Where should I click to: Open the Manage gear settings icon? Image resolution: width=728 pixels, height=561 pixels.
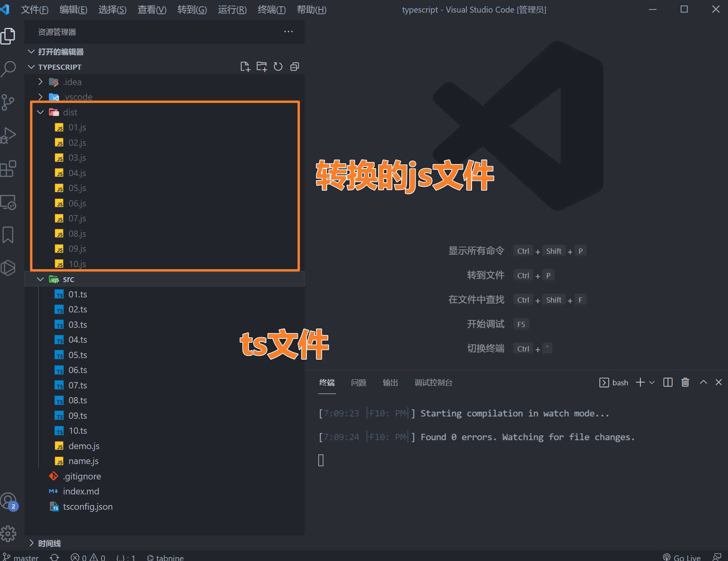[8, 534]
